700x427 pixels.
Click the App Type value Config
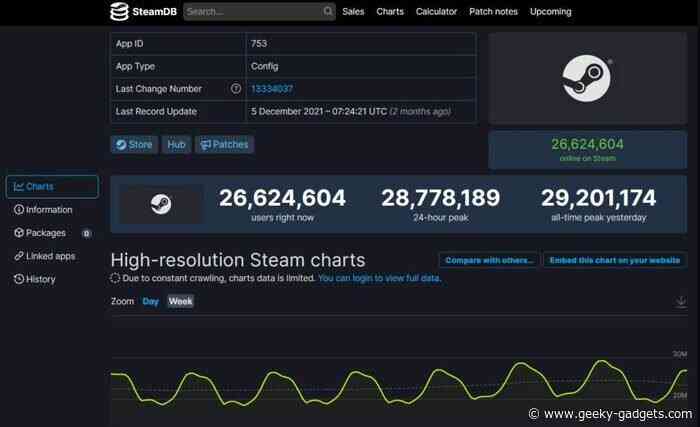(264, 67)
